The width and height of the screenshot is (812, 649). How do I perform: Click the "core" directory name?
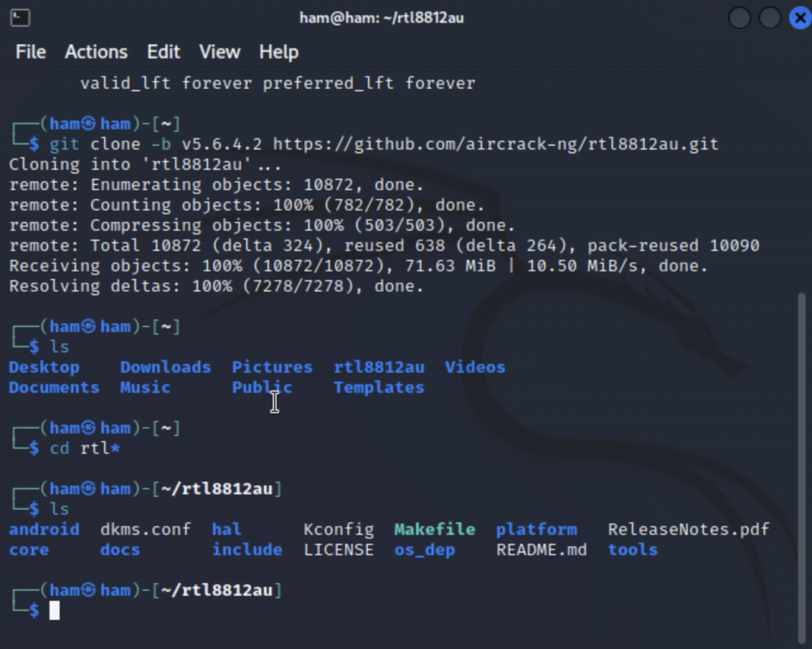[x=29, y=550]
